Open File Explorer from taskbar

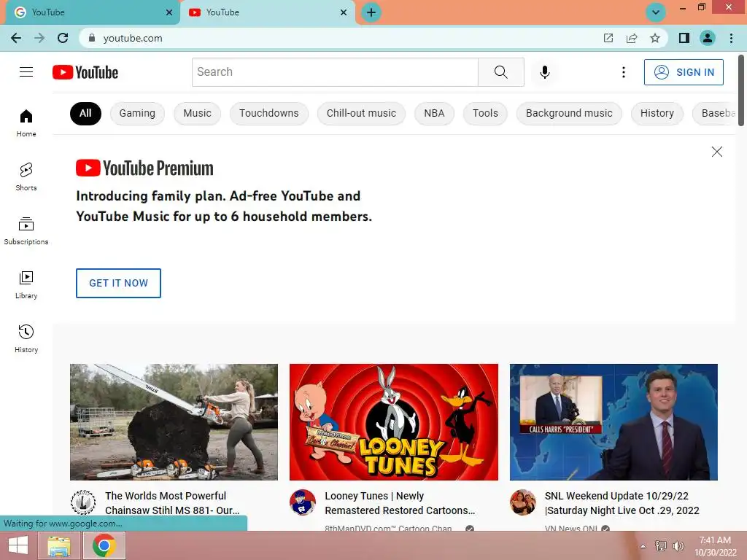(x=58, y=545)
